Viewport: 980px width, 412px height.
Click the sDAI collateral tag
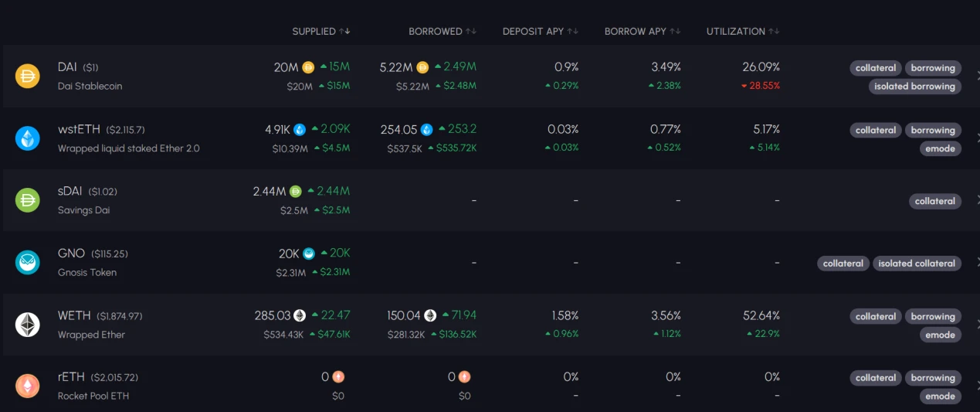tap(934, 201)
